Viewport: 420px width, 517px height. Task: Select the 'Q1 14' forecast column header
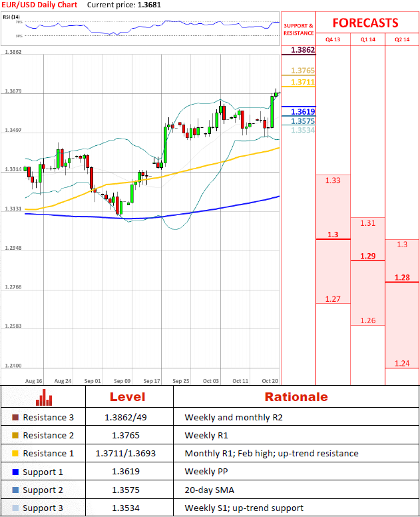coord(367,39)
